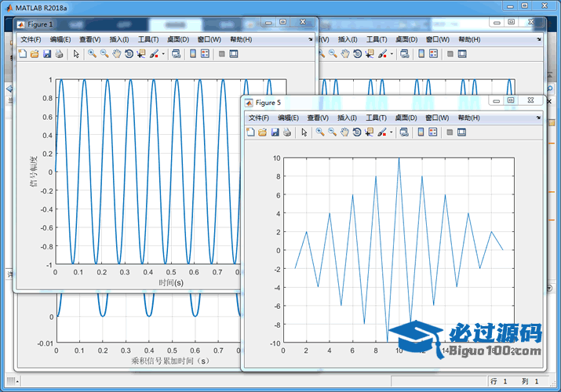Screen dimensions: 561x392
Task: Click dock arrow in Figure 5 menu bar
Action: [538, 118]
